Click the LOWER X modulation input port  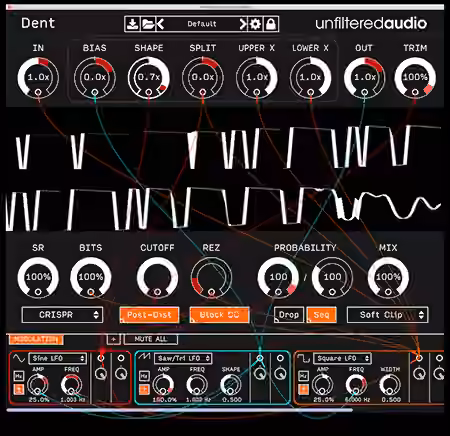click(x=310, y=92)
